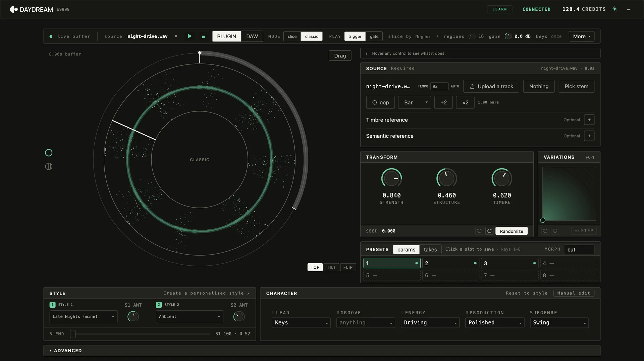The height and width of the screenshot is (361, 644).
Task: Stop playback with the square stop icon
Action: point(203,37)
